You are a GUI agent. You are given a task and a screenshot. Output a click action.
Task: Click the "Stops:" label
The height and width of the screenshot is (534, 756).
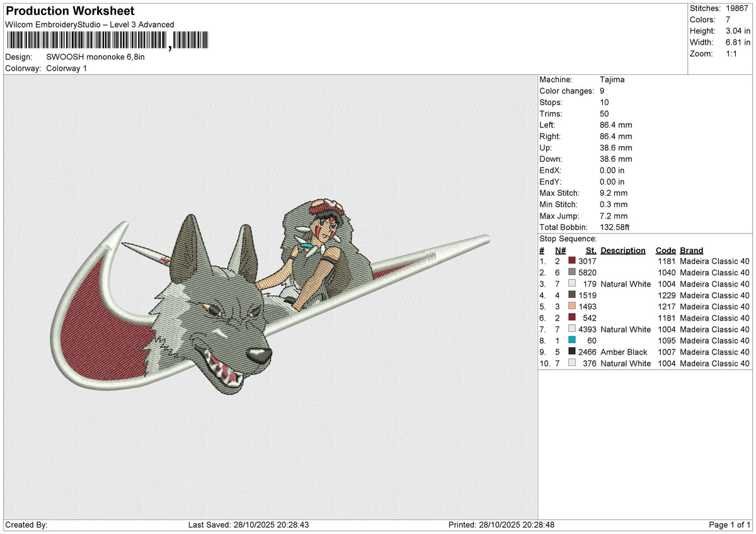[551, 103]
